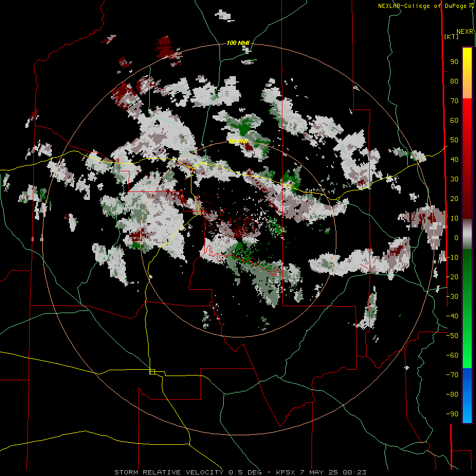Click the -50 value on velocity scale
Screen dimensions: 476x476
tap(452, 336)
